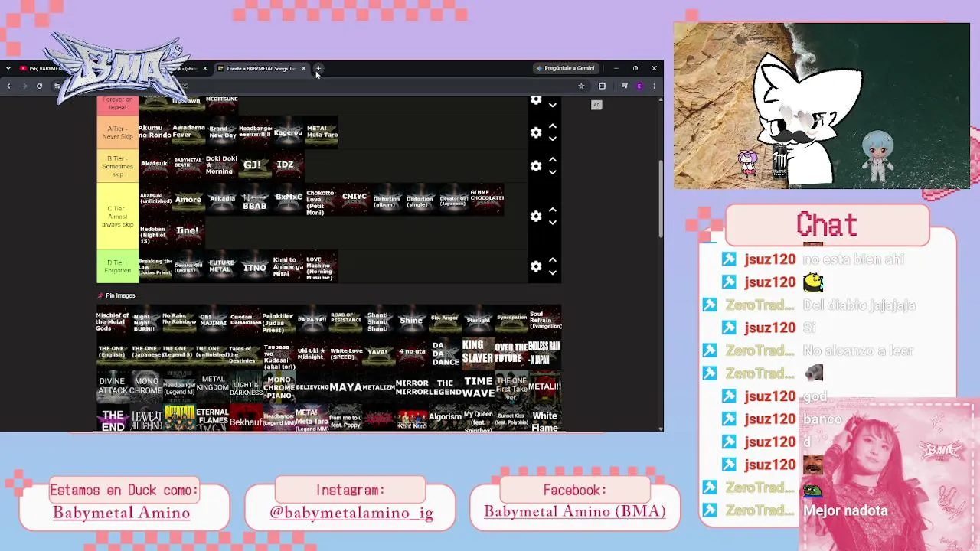Pick the DIVINE ATTACK tile
Screen dimensions: 980x551
click(113, 387)
